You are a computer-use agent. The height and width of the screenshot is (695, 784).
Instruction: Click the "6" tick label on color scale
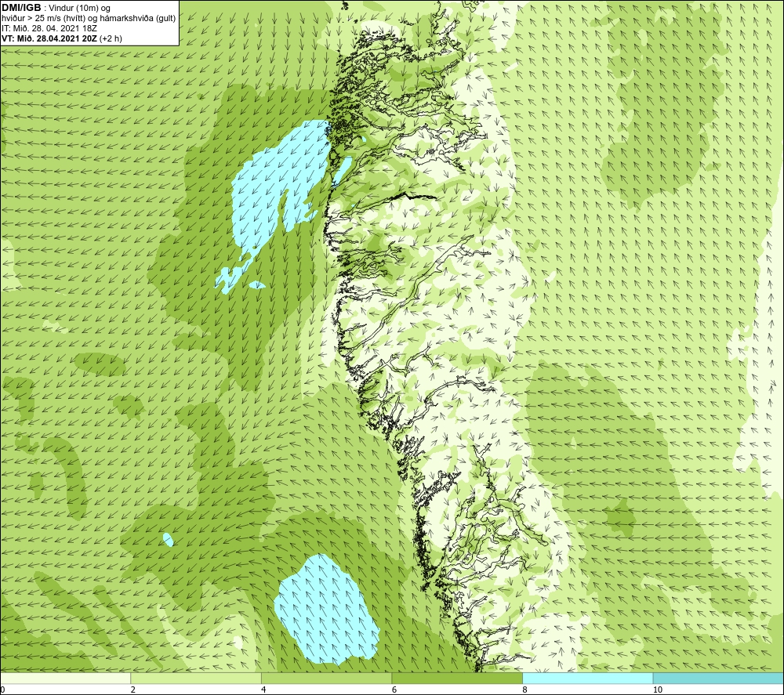coord(394,690)
